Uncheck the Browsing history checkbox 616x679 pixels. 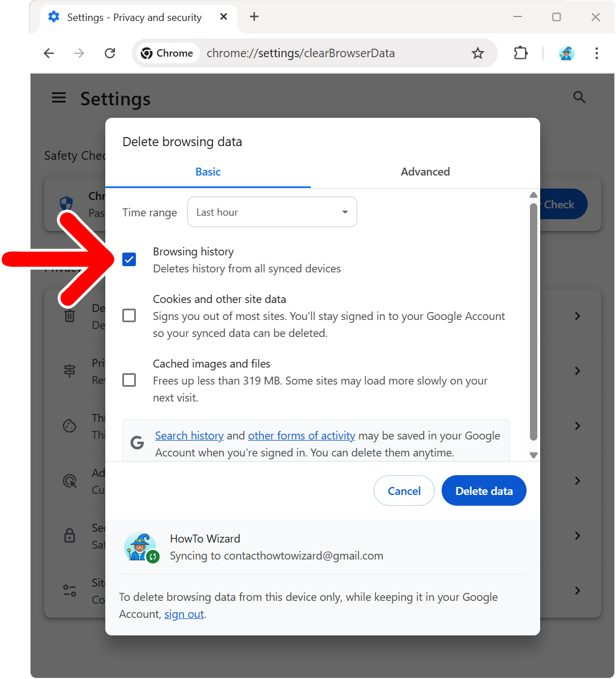pos(129,260)
